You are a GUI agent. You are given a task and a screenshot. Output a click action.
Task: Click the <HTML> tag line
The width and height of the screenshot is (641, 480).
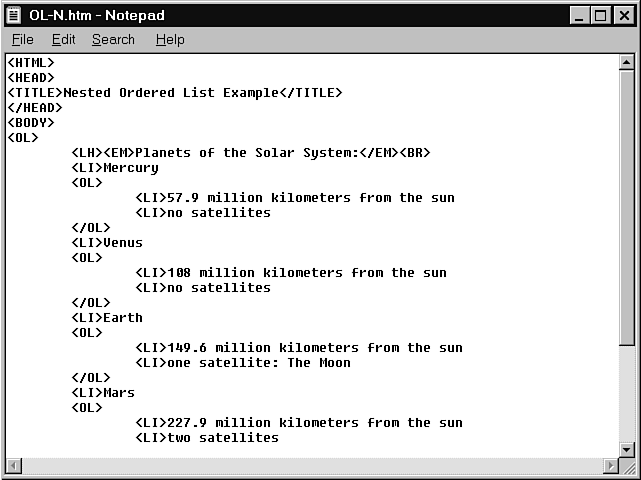coord(31,63)
